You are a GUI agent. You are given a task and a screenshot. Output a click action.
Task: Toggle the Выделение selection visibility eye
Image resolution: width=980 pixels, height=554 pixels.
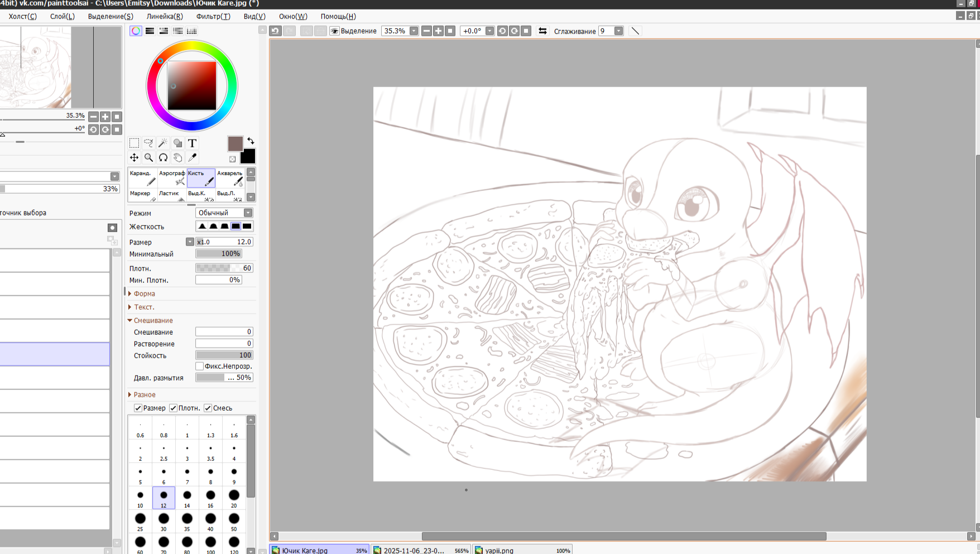pos(334,31)
